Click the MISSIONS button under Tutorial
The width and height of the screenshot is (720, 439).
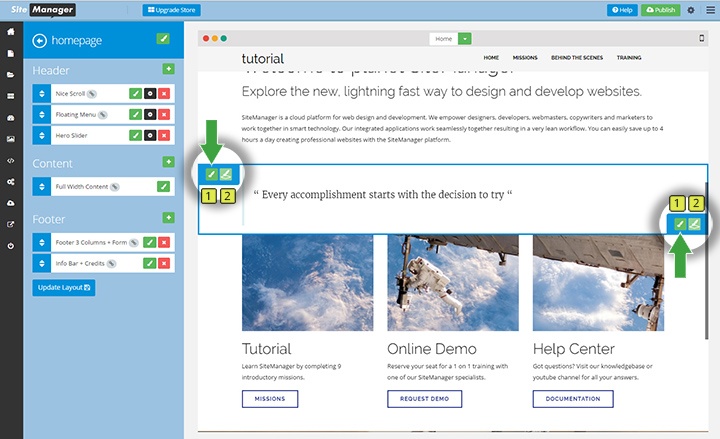(x=270, y=399)
